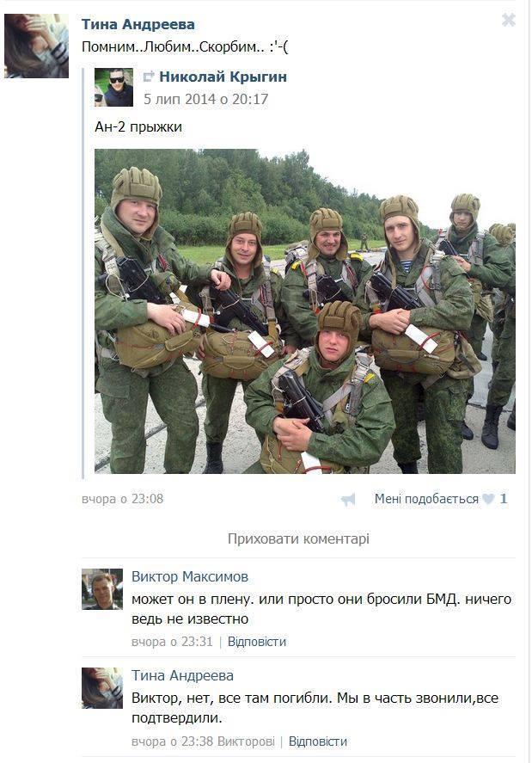Open Тина Андреева profile from post header
The width and height of the screenshot is (532, 763).
pyautogui.click(x=138, y=24)
